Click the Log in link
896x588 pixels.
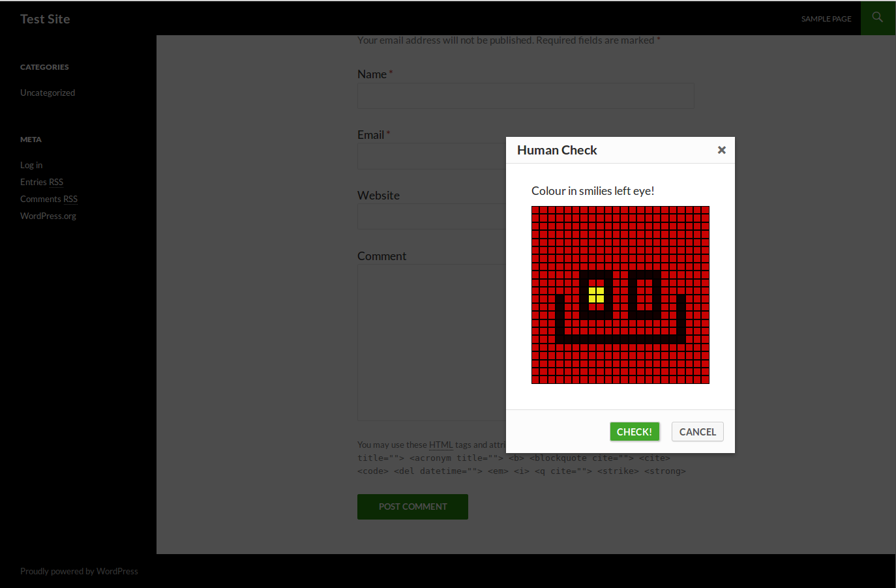tap(31, 165)
